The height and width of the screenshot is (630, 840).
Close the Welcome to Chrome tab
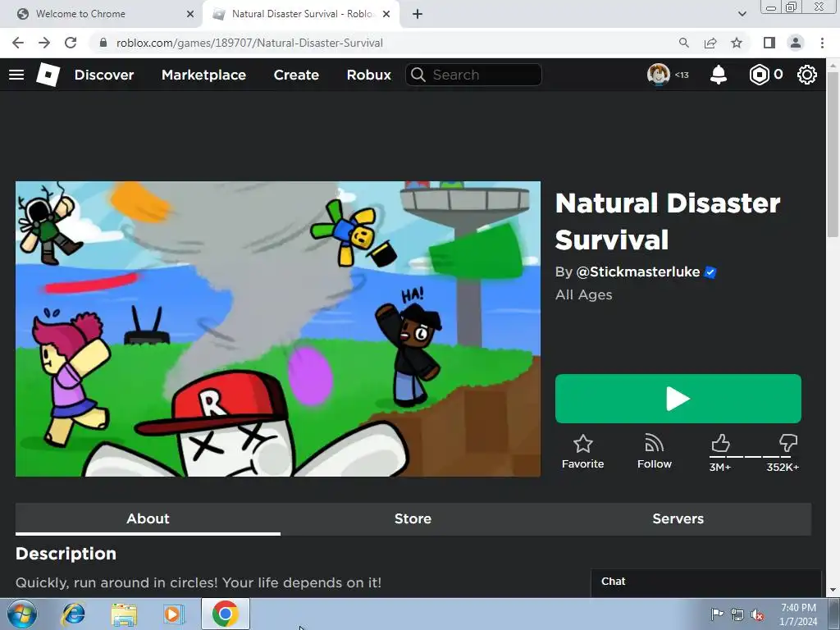click(x=190, y=14)
